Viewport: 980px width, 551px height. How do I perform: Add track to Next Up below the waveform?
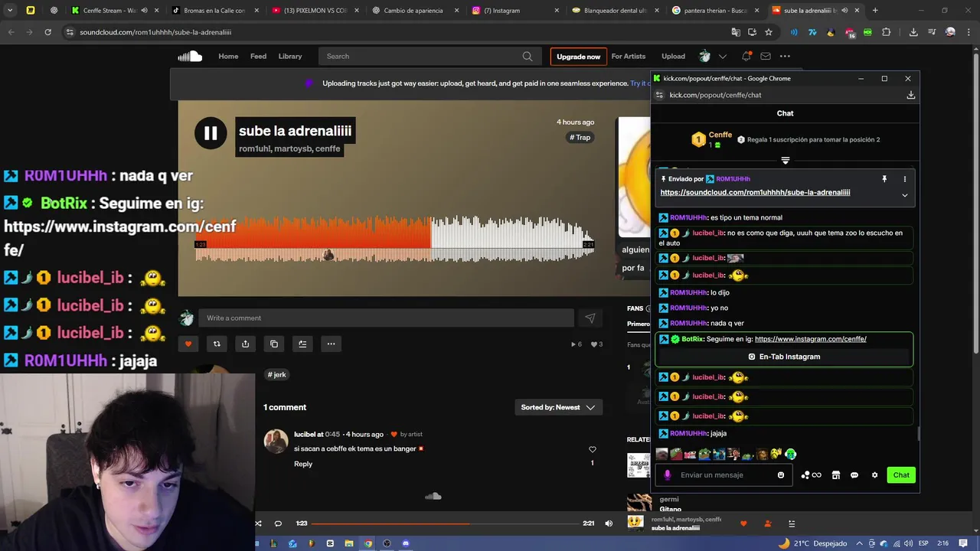click(x=302, y=344)
